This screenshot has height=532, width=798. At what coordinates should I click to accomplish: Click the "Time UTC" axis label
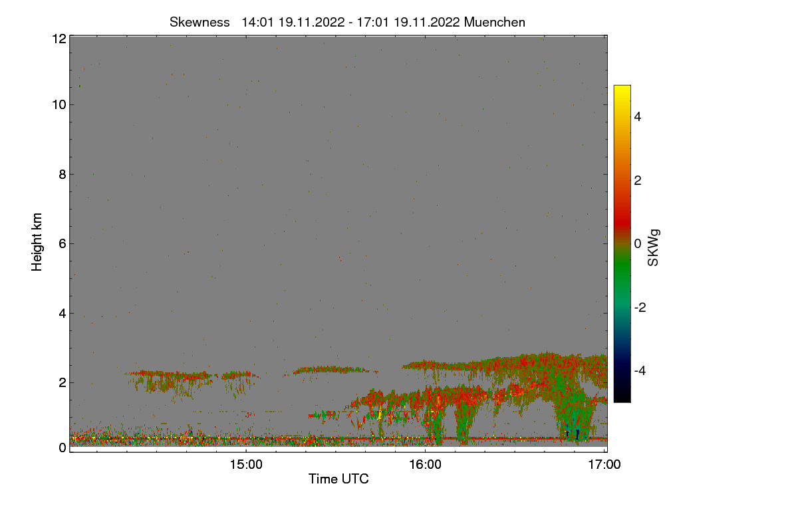click(x=338, y=479)
